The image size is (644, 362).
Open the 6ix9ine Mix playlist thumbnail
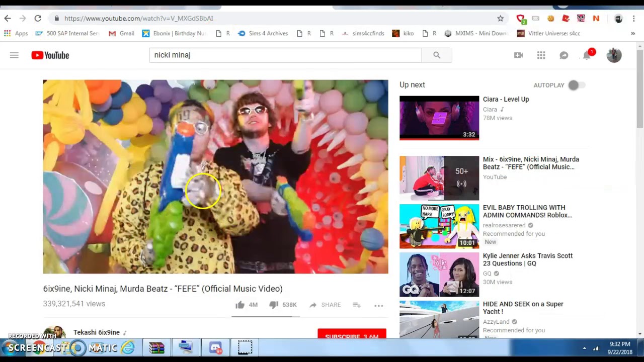[x=439, y=178]
